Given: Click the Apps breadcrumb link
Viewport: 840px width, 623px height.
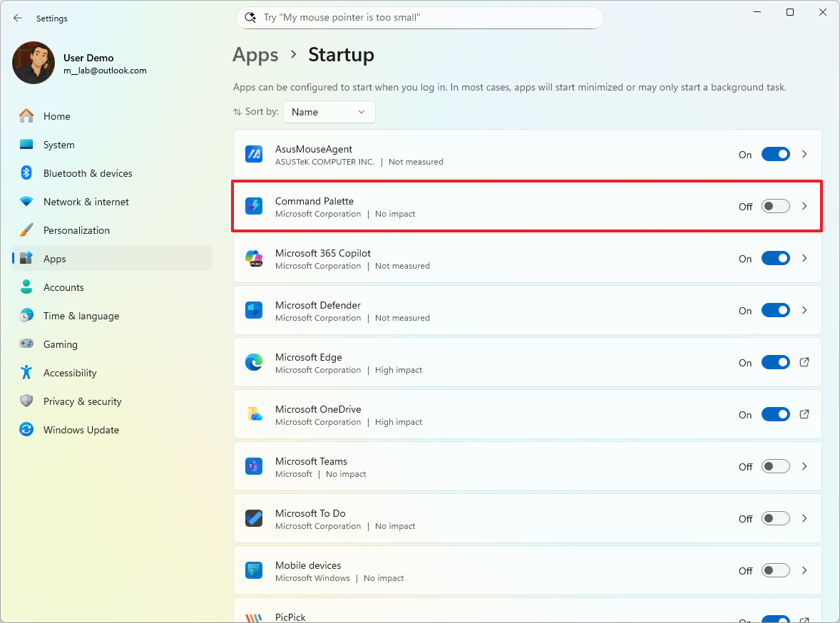Looking at the screenshot, I should 255,55.
